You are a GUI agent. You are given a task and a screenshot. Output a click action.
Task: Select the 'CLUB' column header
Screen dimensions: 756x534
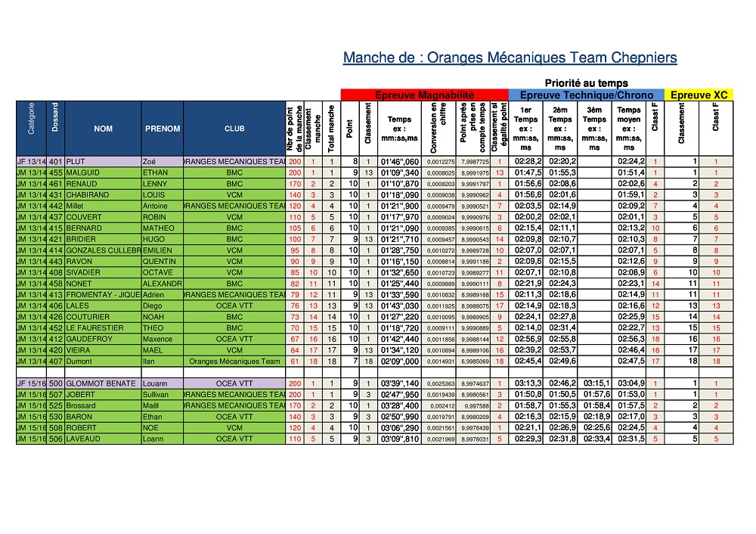point(234,129)
